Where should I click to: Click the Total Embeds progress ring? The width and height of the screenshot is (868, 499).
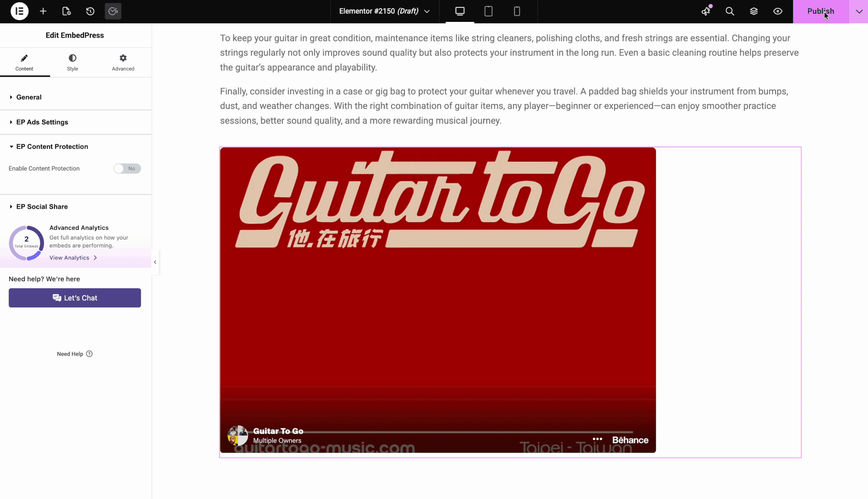point(26,243)
